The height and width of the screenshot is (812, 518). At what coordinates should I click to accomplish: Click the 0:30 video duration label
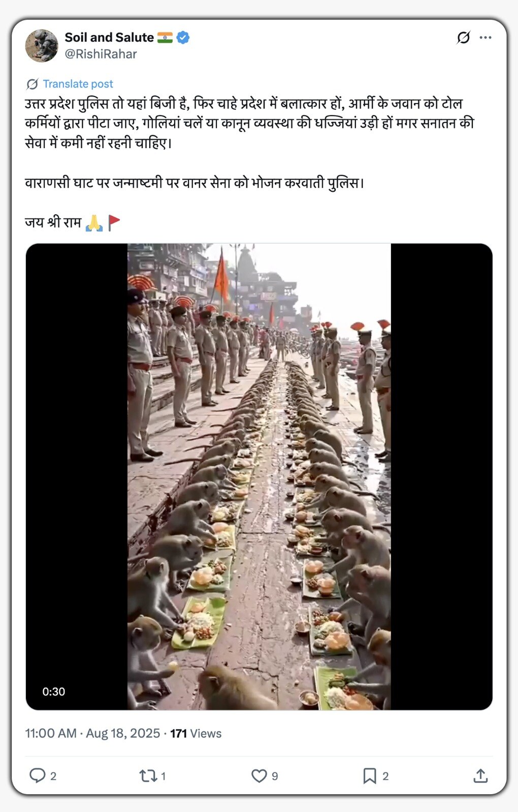pos(54,691)
